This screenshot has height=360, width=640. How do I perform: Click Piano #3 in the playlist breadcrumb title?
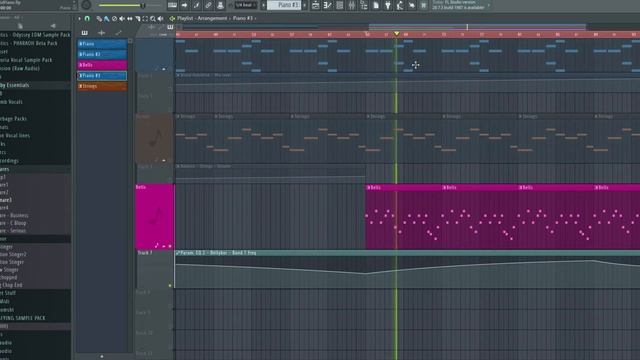click(x=242, y=18)
